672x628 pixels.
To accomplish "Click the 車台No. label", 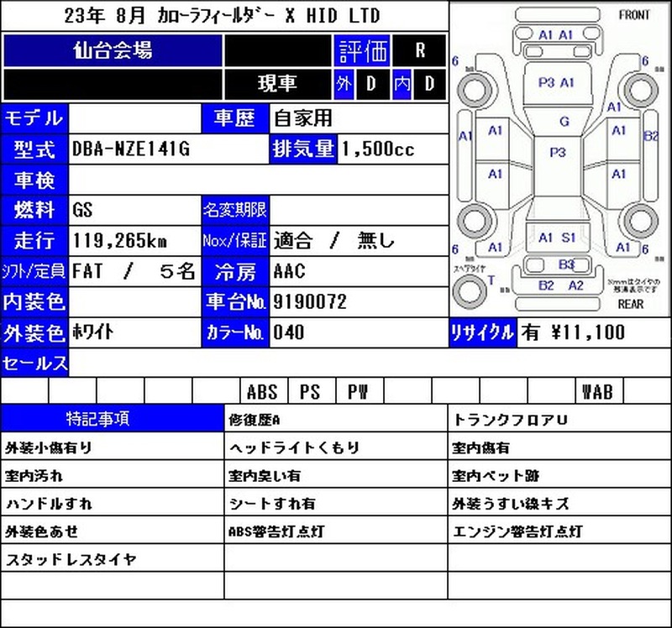I will [235, 302].
